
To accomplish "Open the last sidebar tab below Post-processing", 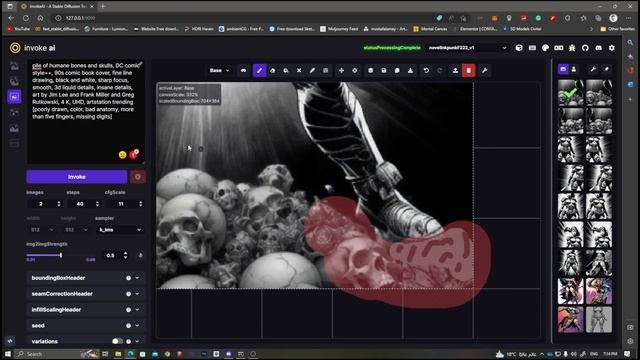I will tap(14, 144).
